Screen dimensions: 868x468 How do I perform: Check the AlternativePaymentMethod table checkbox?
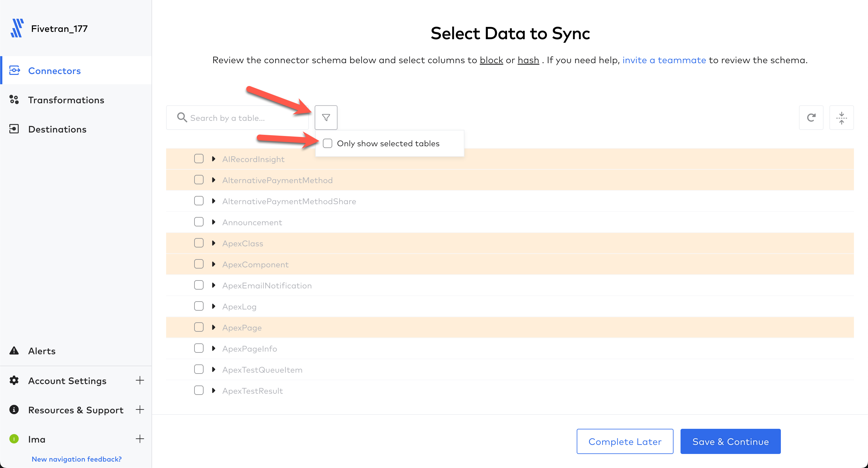(x=199, y=179)
